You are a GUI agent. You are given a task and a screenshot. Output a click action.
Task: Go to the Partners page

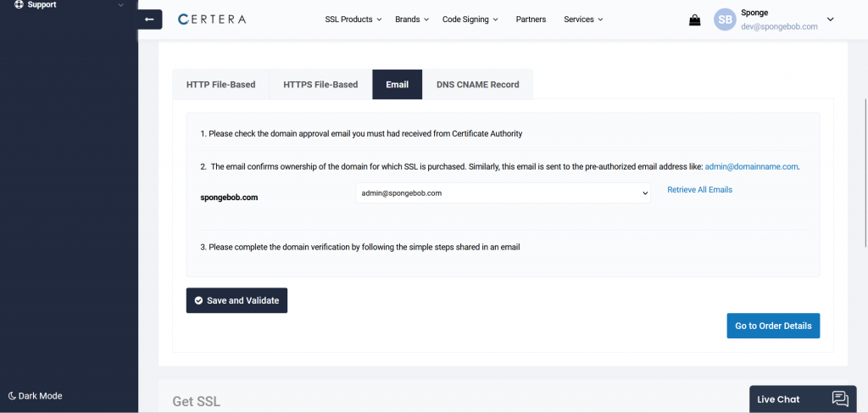531,20
